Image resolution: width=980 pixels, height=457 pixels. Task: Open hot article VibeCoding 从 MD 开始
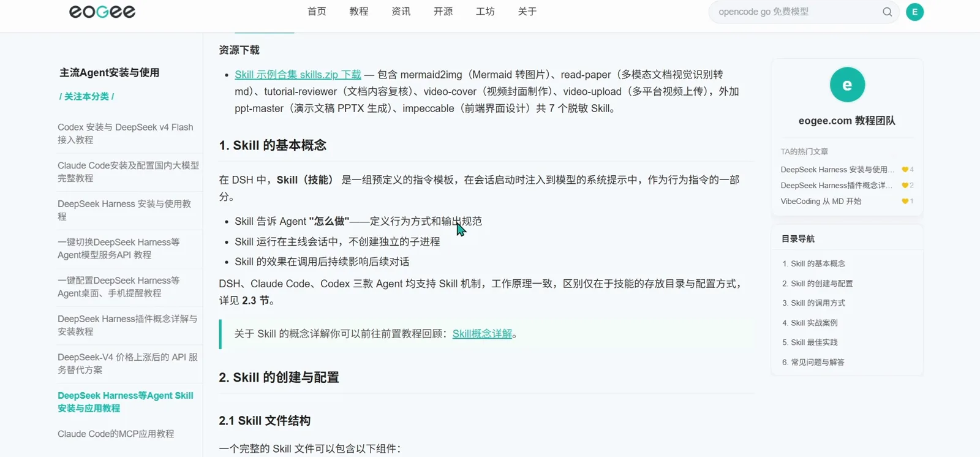[821, 202]
